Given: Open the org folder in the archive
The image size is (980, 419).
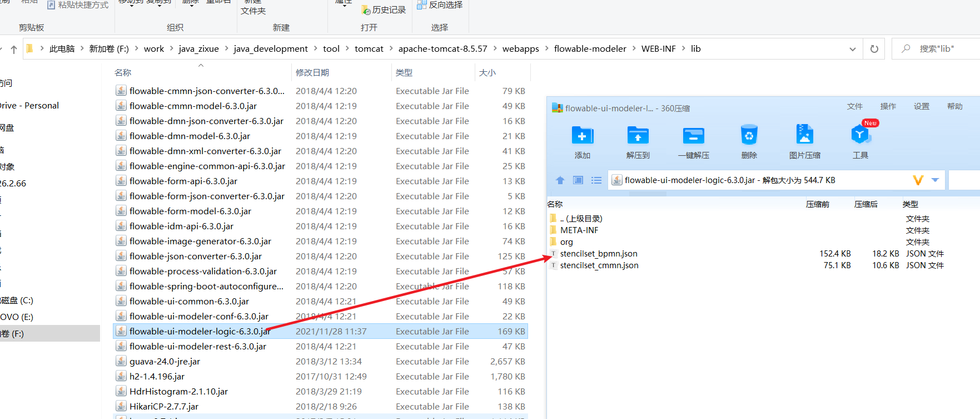Looking at the screenshot, I should coord(566,242).
